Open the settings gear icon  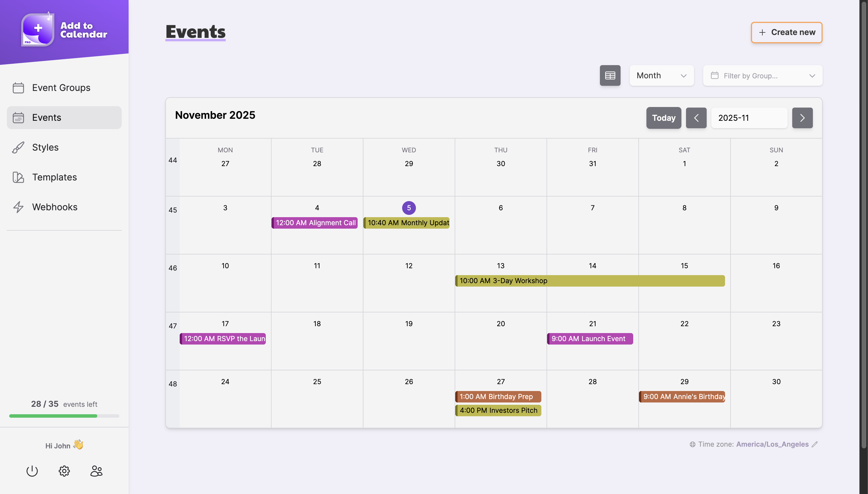coord(64,471)
